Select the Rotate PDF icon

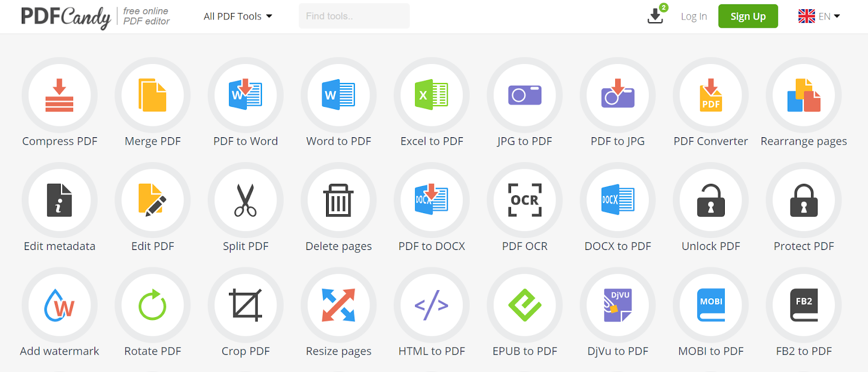coord(152,305)
